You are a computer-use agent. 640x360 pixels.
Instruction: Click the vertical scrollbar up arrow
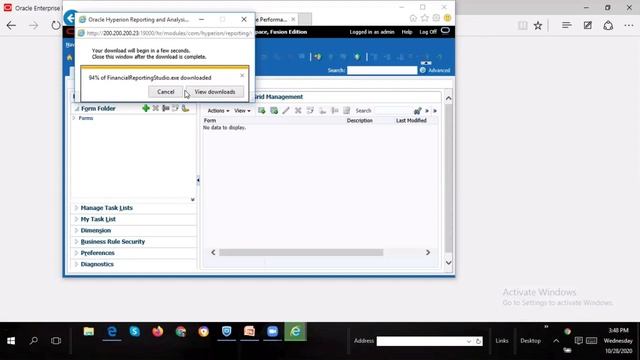(x=448, y=98)
